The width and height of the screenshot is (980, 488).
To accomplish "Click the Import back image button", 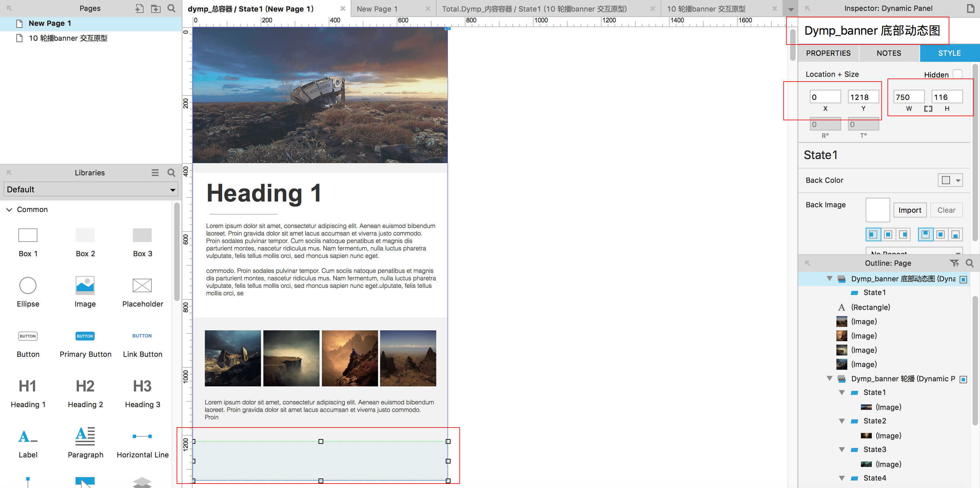I will point(910,210).
